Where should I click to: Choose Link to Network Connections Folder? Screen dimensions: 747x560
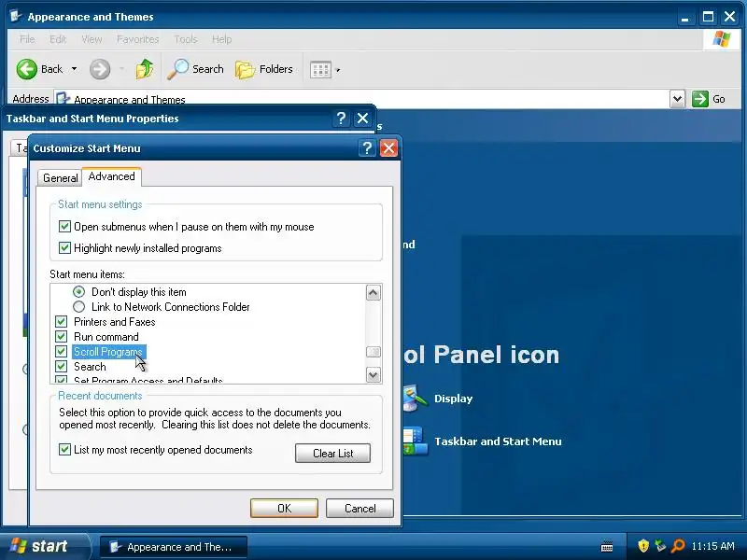tap(79, 307)
